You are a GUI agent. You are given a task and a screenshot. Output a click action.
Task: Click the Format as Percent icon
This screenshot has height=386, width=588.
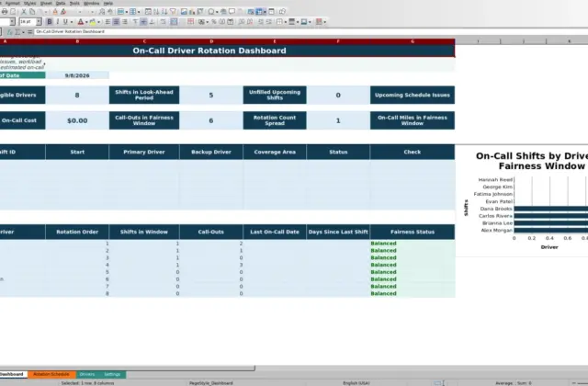[214, 22]
